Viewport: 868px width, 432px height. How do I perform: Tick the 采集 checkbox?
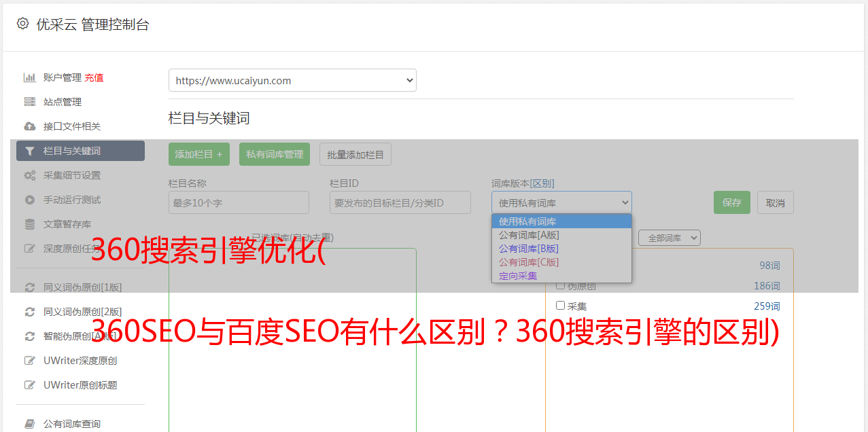pos(561,306)
